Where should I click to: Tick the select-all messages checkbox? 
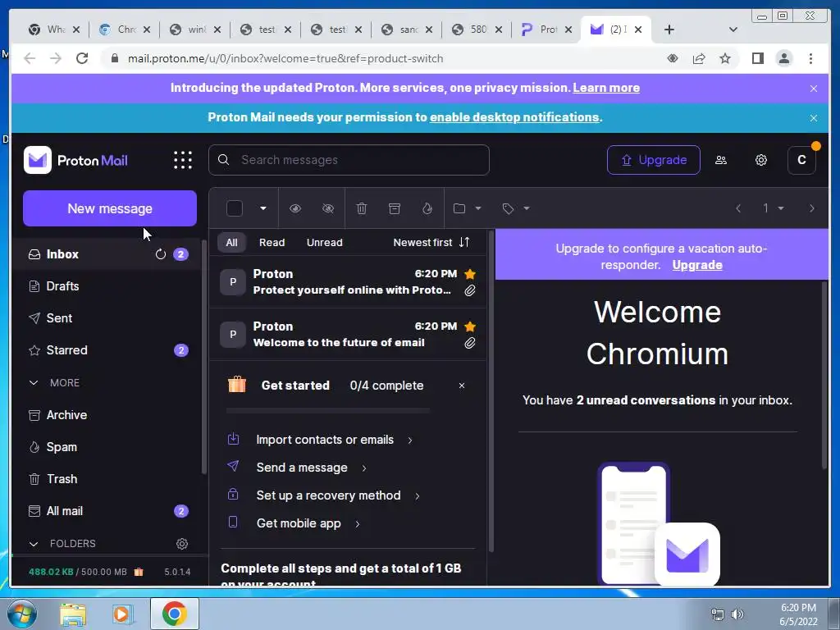(235, 208)
